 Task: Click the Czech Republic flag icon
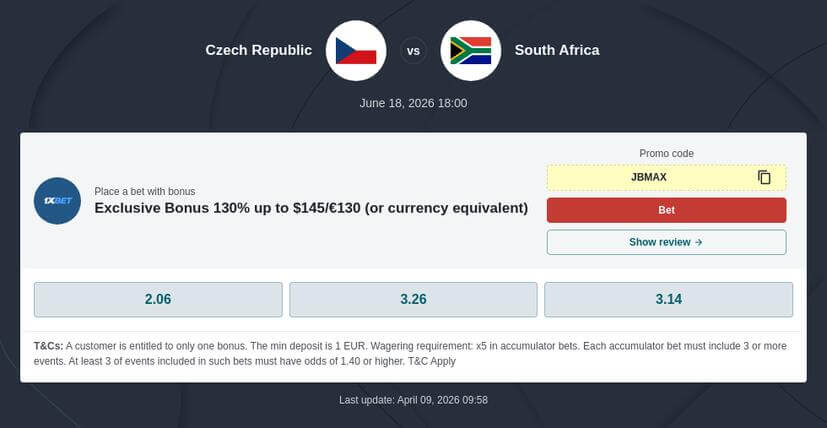(x=356, y=50)
